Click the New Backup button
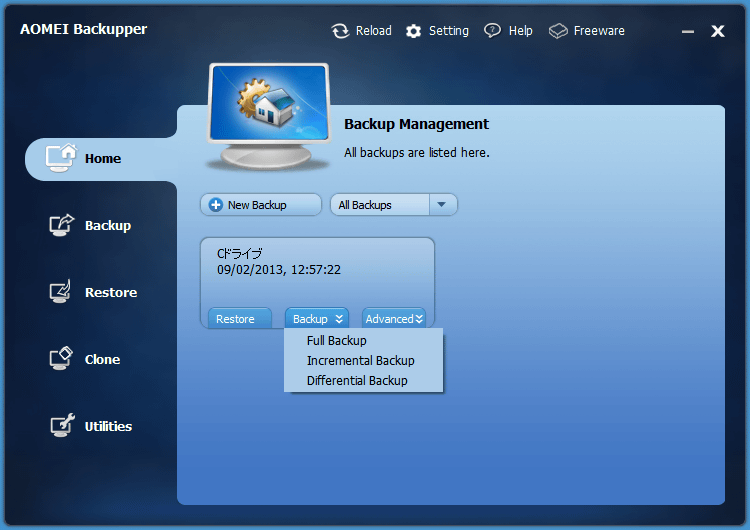 tap(261, 205)
